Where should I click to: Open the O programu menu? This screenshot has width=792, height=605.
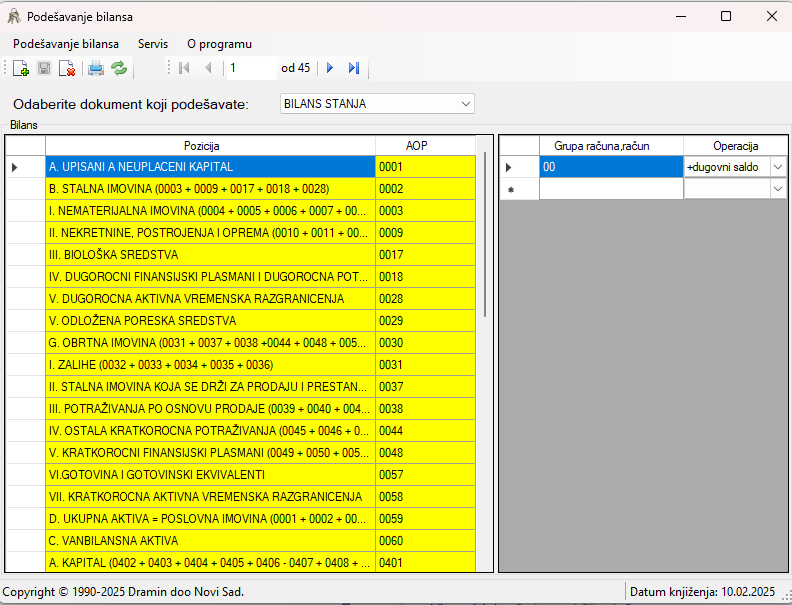tap(219, 44)
